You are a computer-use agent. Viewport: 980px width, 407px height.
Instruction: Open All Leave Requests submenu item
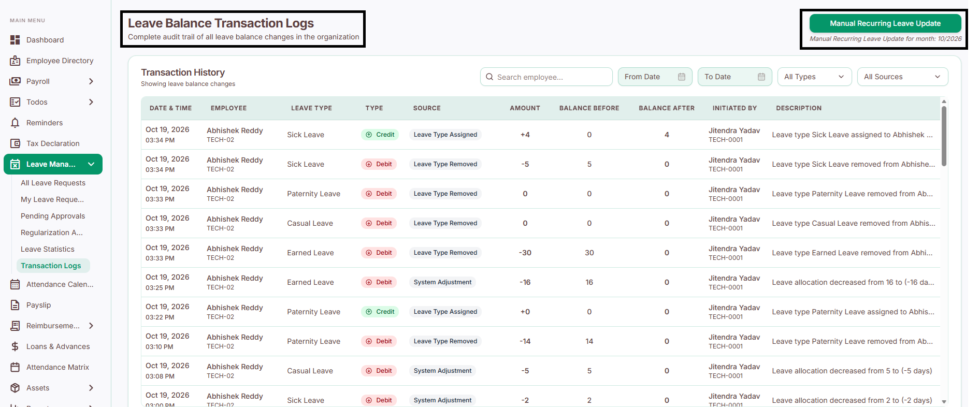point(53,183)
